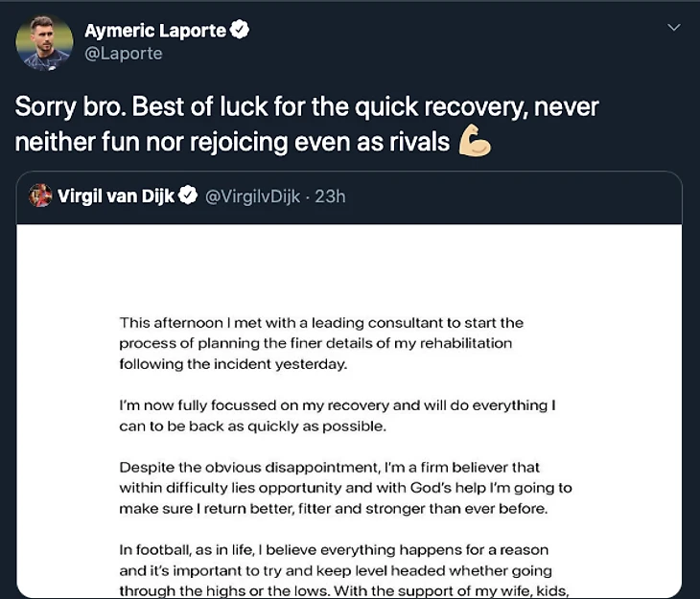Expand the tweet options chevron
The height and width of the screenshot is (599, 700).
pos(674,28)
